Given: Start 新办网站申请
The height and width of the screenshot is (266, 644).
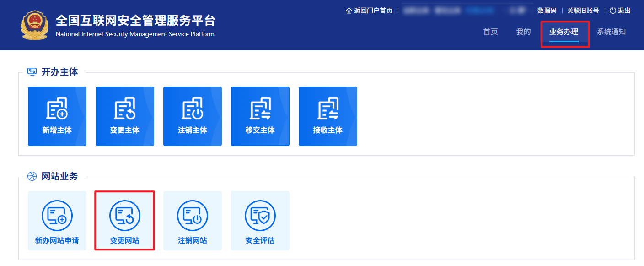Looking at the screenshot, I should click(x=57, y=221).
